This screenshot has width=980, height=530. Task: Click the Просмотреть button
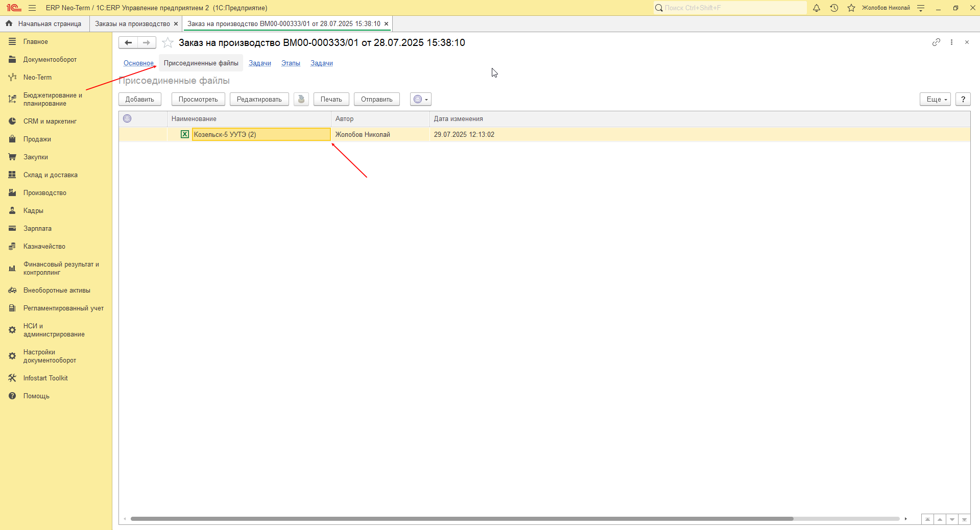tap(198, 99)
